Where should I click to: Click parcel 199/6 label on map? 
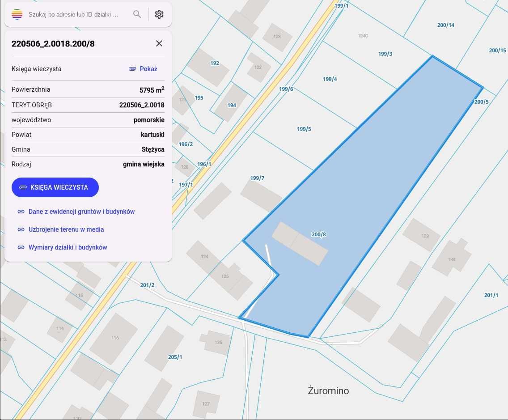[286, 89]
